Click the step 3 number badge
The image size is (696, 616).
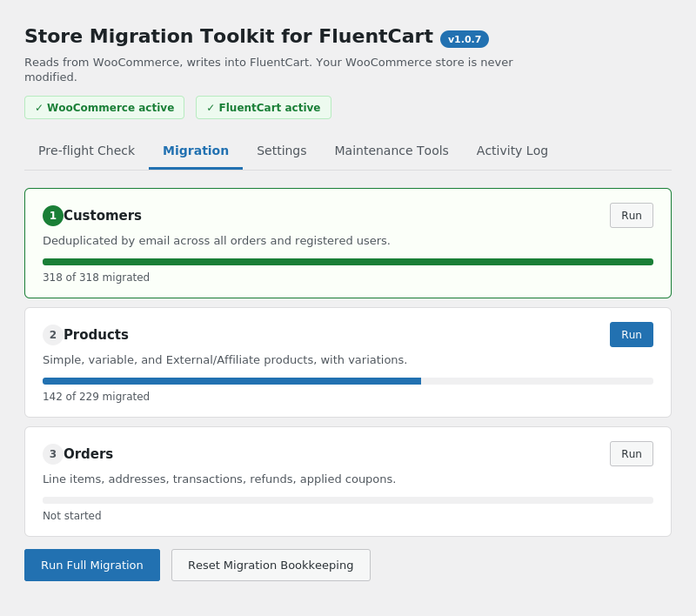coord(53,454)
